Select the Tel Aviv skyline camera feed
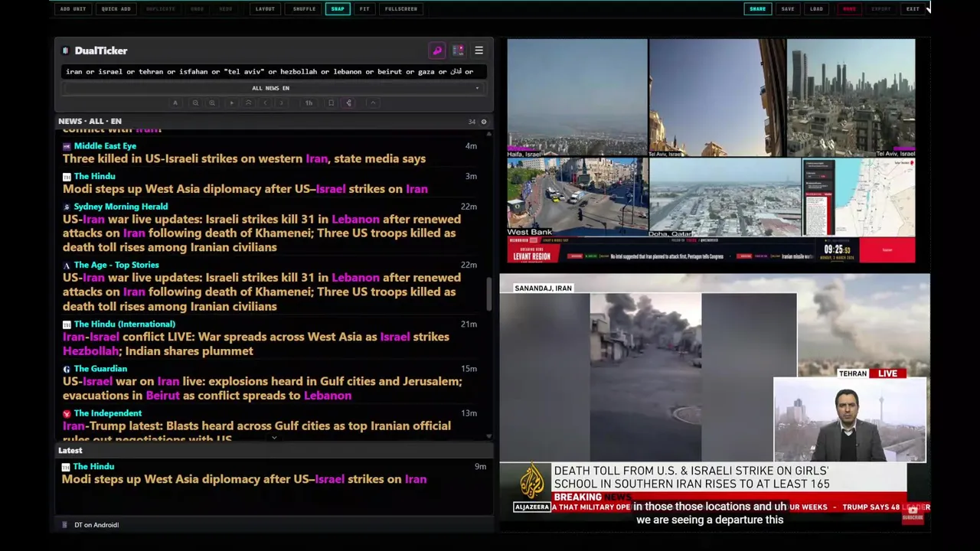The image size is (980, 551). coord(851,98)
